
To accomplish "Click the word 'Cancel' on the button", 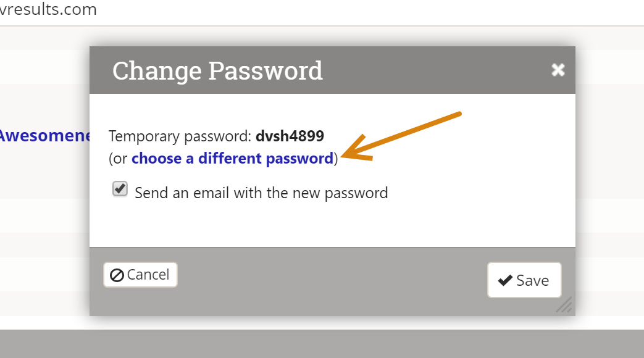I will (148, 275).
